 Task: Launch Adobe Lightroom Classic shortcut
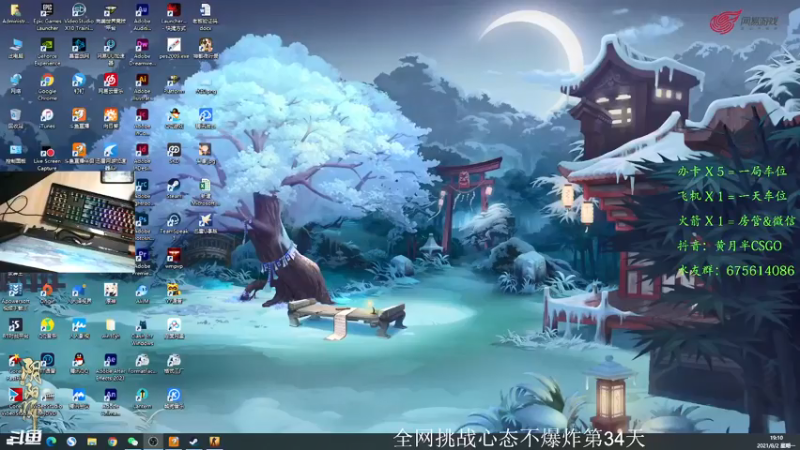pyautogui.click(x=142, y=192)
